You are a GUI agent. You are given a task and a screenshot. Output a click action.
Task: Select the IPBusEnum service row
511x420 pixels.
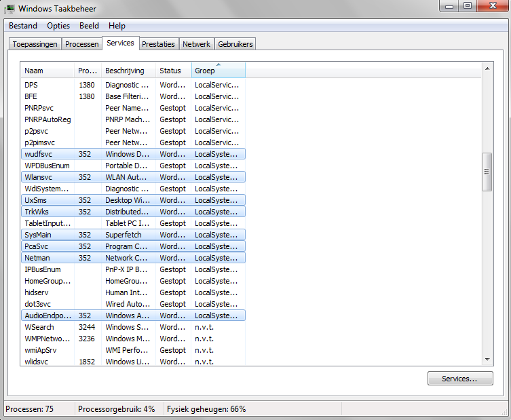click(133, 269)
